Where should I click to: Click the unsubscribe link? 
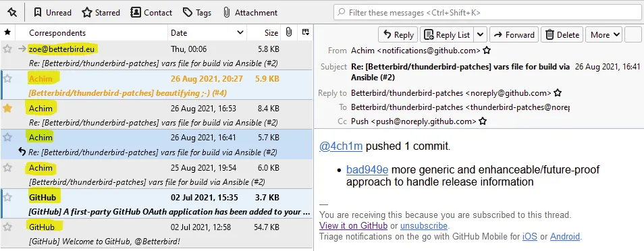[x=423, y=225]
